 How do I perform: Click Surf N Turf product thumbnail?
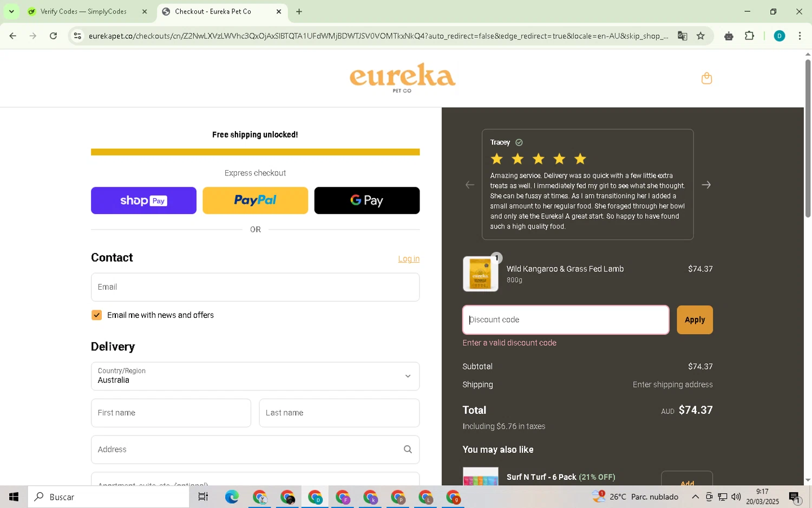coord(480,477)
